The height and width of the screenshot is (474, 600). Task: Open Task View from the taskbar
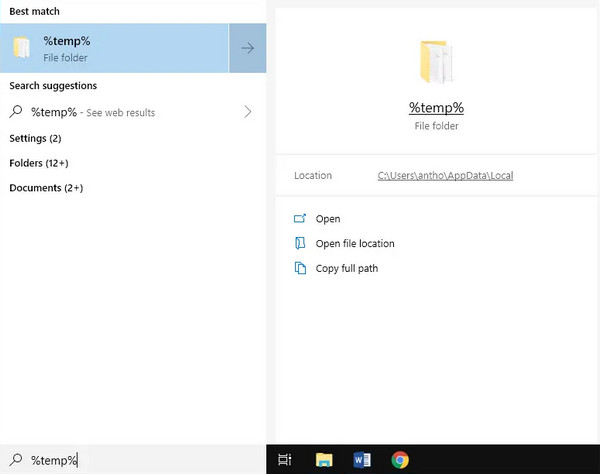tap(285, 459)
